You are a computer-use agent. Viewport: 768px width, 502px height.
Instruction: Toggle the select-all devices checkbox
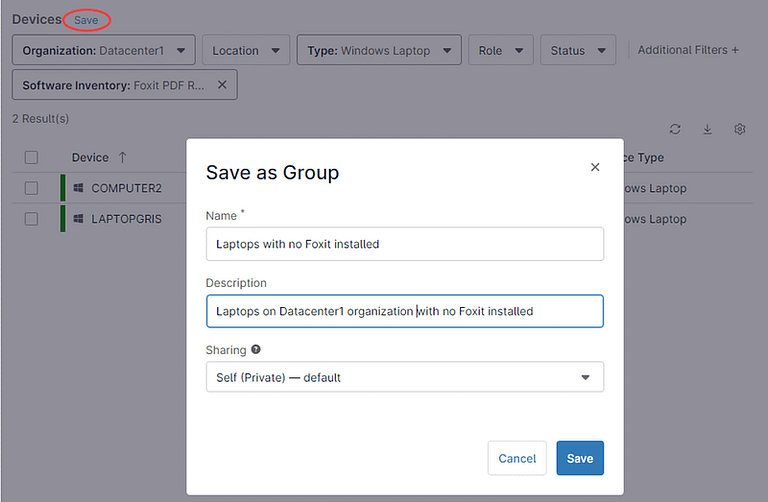[31, 157]
